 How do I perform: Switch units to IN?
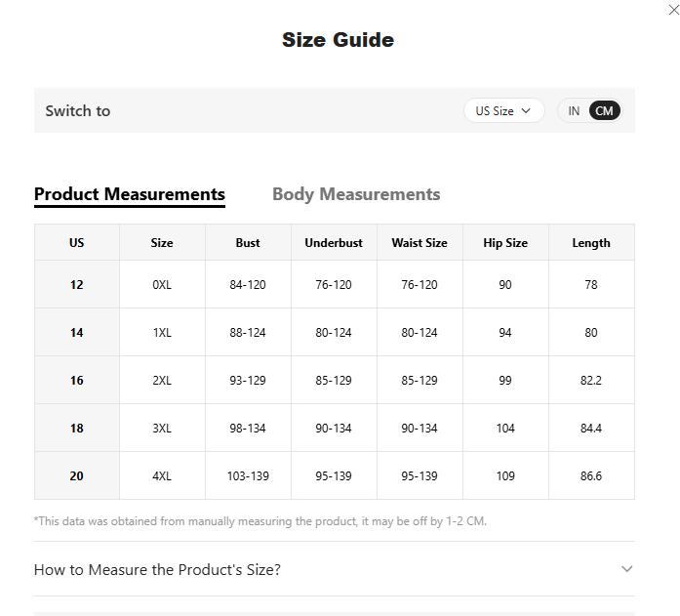click(574, 111)
